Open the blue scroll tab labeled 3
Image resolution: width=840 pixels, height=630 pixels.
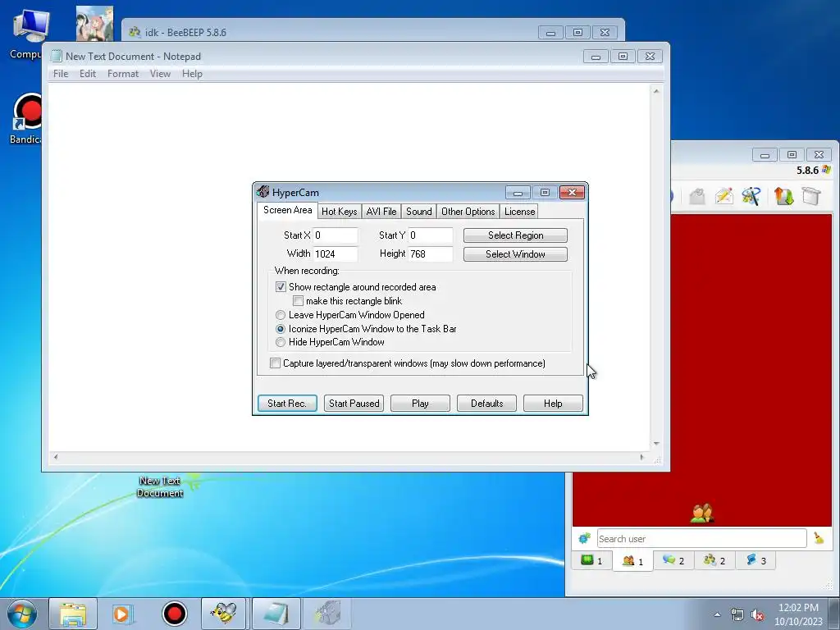(756, 560)
